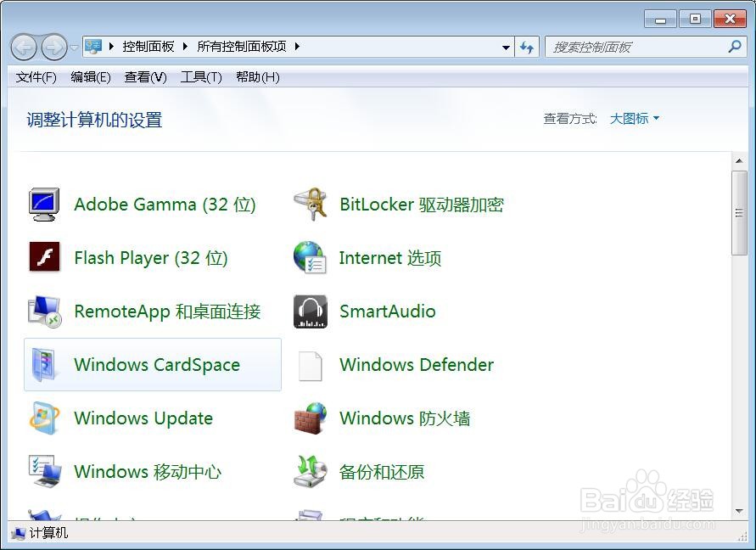Image resolution: width=756 pixels, height=550 pixels.
Task: Open Windows Defender
Action: click(417, 365)
